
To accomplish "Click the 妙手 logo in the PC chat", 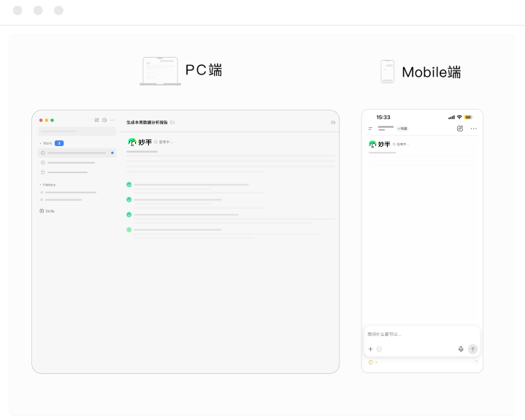I will point(140,142).
